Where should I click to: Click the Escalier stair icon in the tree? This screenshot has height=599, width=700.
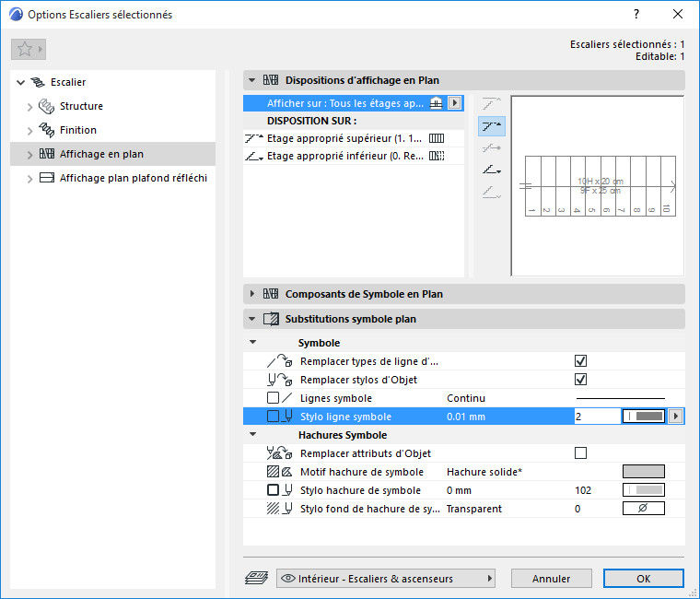click(x=38, y=82)
